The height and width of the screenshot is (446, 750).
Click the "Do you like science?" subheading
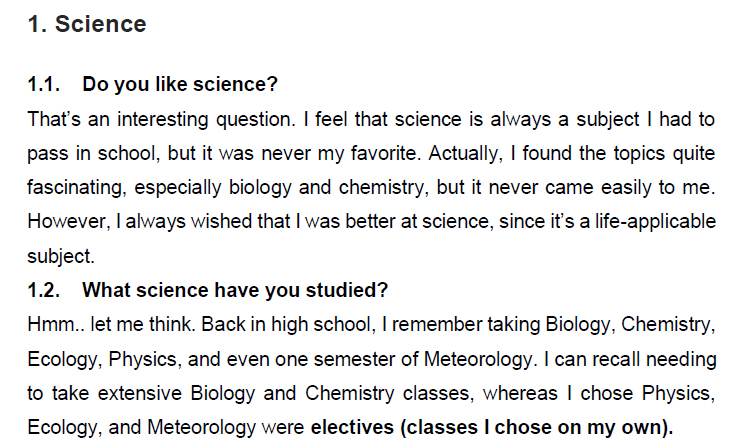tap(180, 84)
